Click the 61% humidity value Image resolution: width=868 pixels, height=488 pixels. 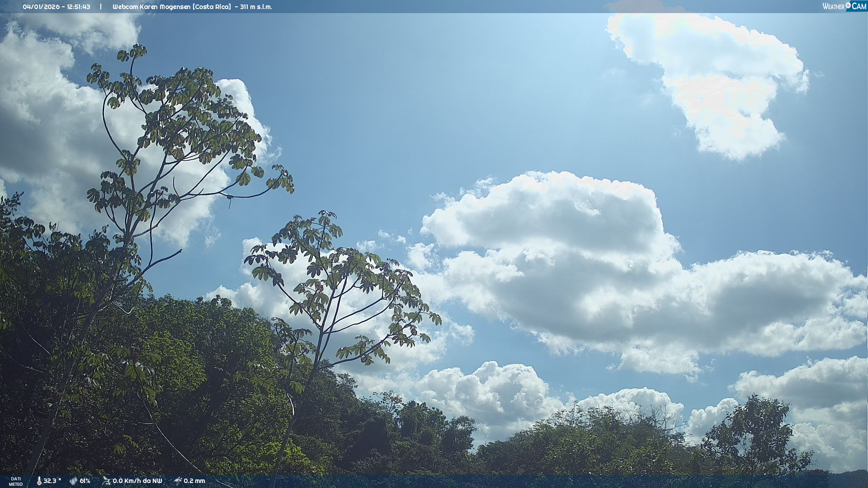tap(85, 481)
